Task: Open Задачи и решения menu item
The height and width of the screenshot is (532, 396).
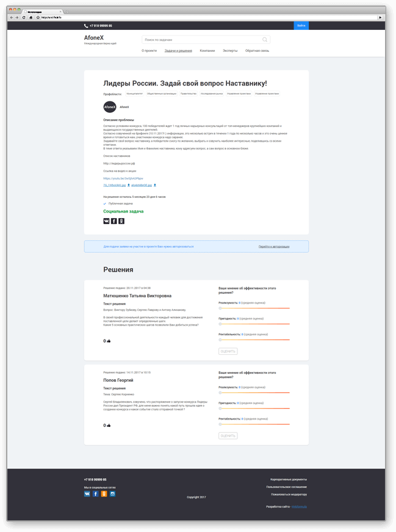Action: pyautogui.click(x=178, y=51)
